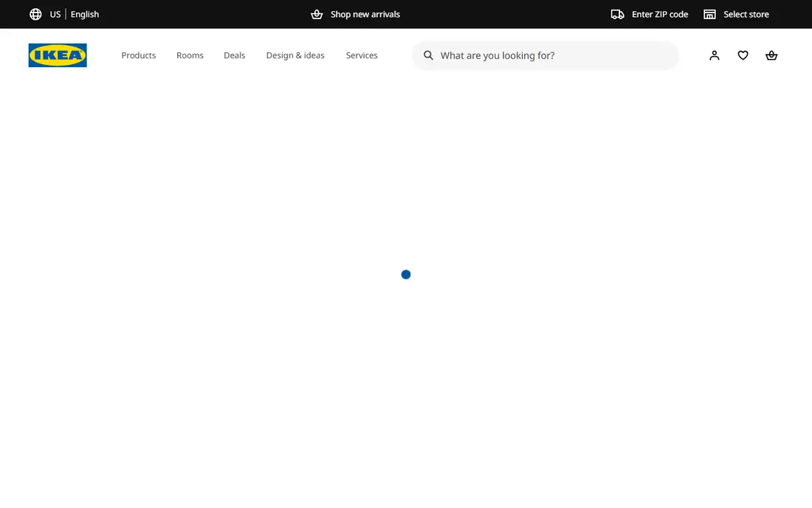Screen dimensions: 812x508
Task: Open the user account profile icon
Action: pos(714,55)
